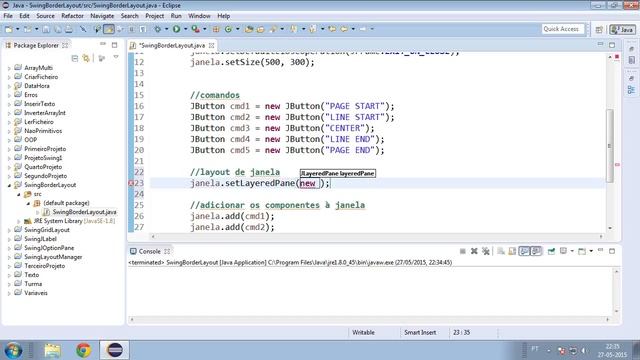The height and width of the screenshot is (360, 640).
Task: Click Collapse All in Package Explorer
Action: point(75,58)
